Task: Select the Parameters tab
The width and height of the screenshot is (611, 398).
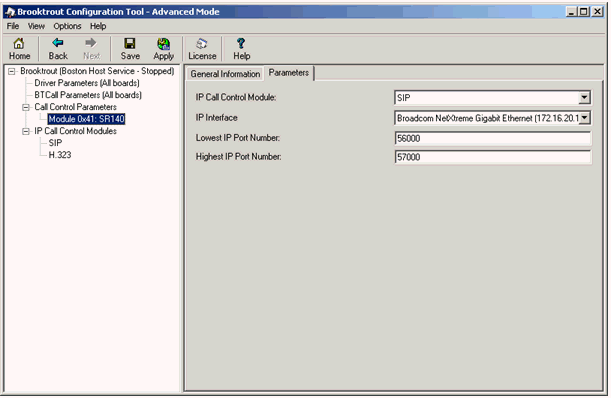Action: [x=288, y=73]
